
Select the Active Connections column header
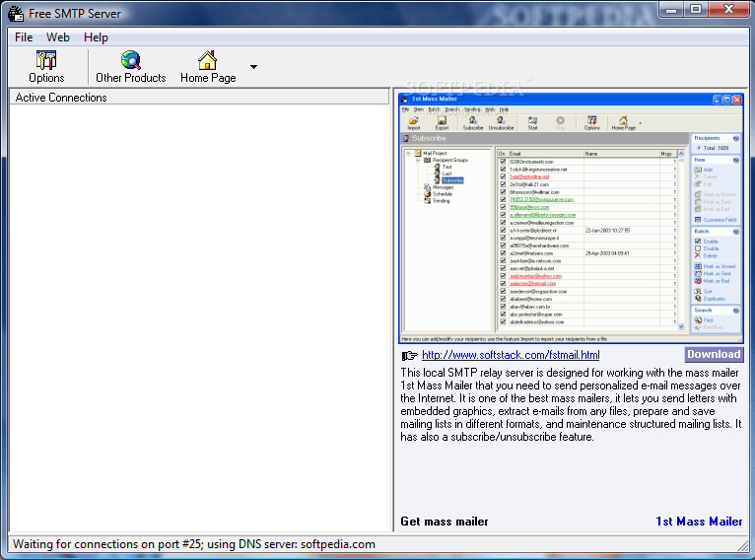click(x=199, y=98)
